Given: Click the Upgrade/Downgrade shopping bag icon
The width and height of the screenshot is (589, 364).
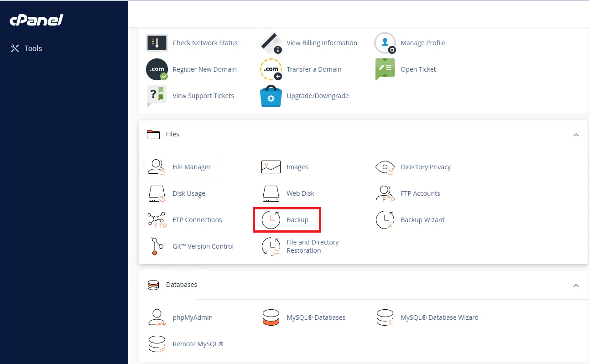Looking at the screenshot, I should (x=271, y=96).
